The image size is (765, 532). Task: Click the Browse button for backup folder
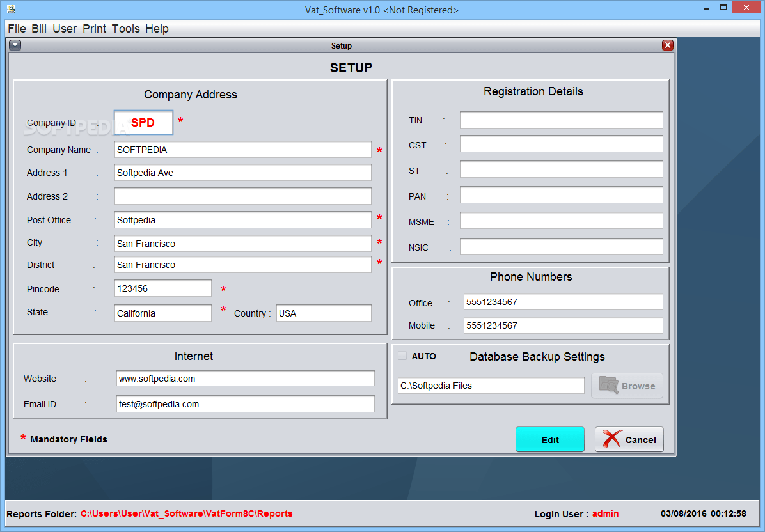coord(627,385)
